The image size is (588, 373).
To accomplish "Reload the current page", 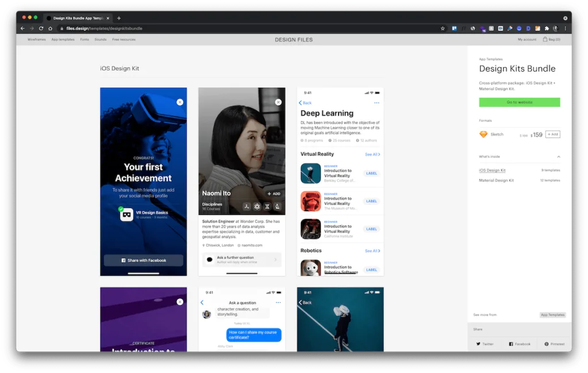I will pyautogui.click(x=41, y=29).
